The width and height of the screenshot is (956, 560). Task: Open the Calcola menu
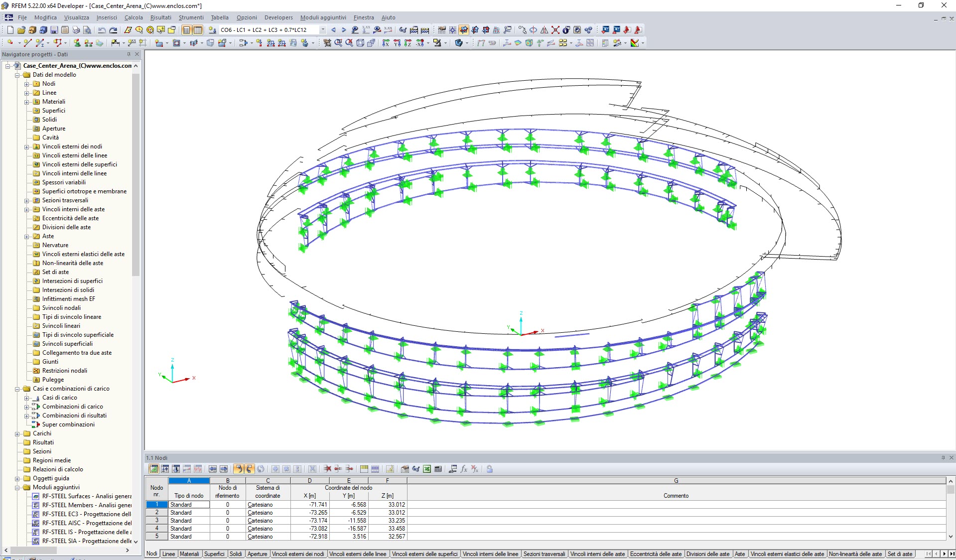point(133,17)
